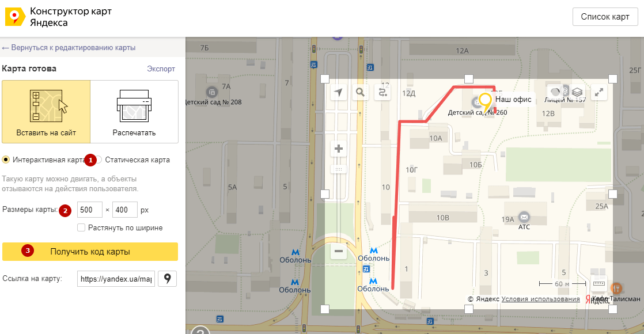This screenshot has height=334, width=644.
Task: Click the top-center map resize handle
Action: (469, 79)
